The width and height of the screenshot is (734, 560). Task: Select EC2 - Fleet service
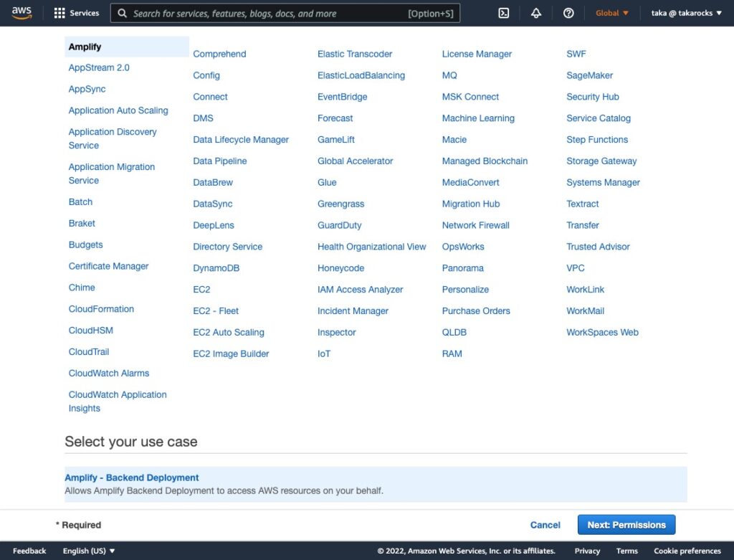coord(216,311)
